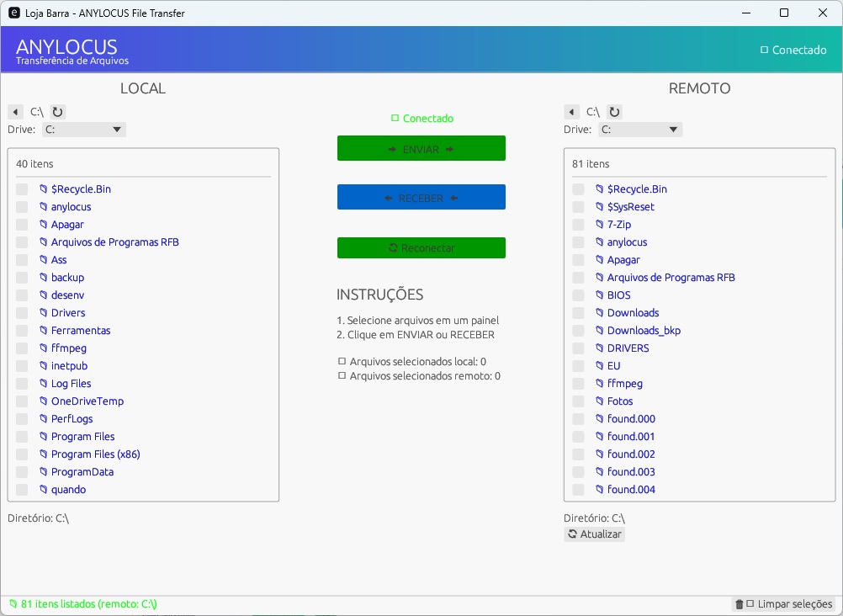
Task: Refresh the LOCAL panel folder listing
Action: coord(57,112)
